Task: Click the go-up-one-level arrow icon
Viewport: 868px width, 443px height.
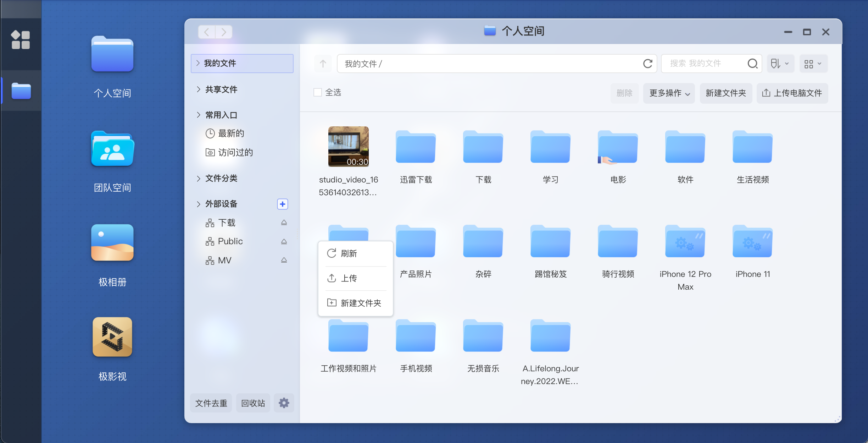Action: 323,64
